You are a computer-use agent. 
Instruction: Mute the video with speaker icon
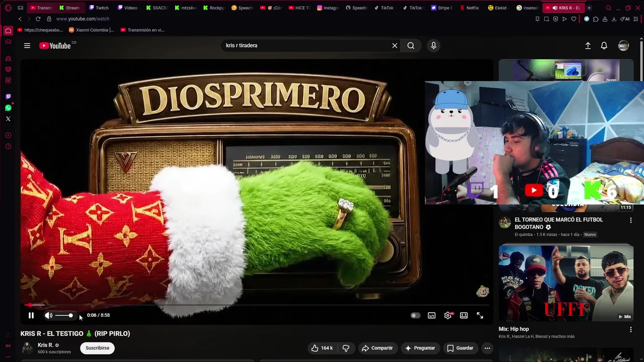[x=48, y=315]
